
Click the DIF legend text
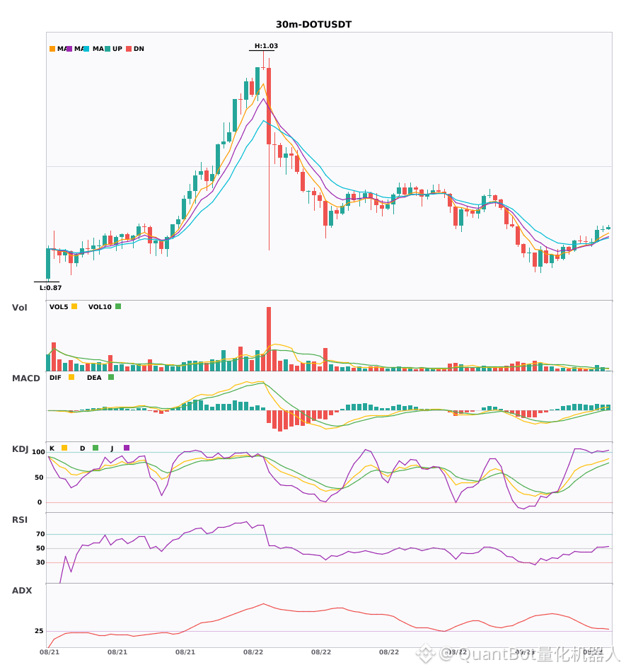click(x=55, y=378)
